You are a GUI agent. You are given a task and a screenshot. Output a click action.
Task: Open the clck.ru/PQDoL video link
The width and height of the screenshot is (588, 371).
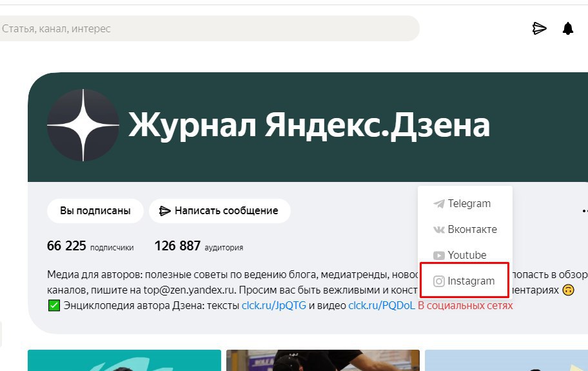tap(382, 306)
